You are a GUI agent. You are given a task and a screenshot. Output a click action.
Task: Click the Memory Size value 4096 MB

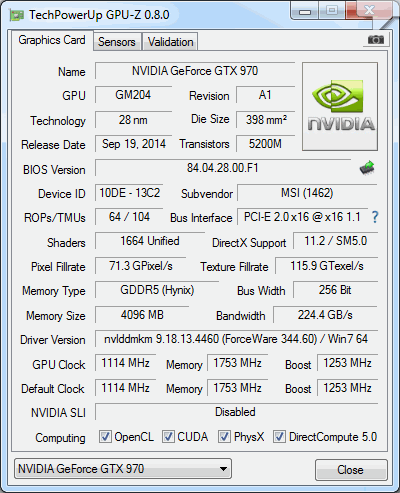click(x=142, y=315)
